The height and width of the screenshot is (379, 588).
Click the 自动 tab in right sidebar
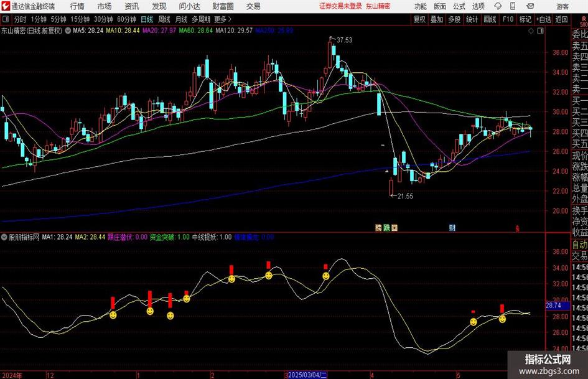click(580, 245)
